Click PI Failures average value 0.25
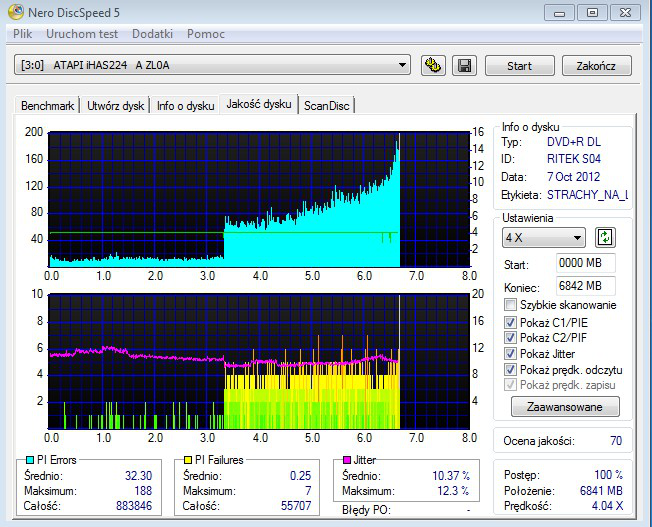This screenshot has height=527, width=652. pos(300,475)
